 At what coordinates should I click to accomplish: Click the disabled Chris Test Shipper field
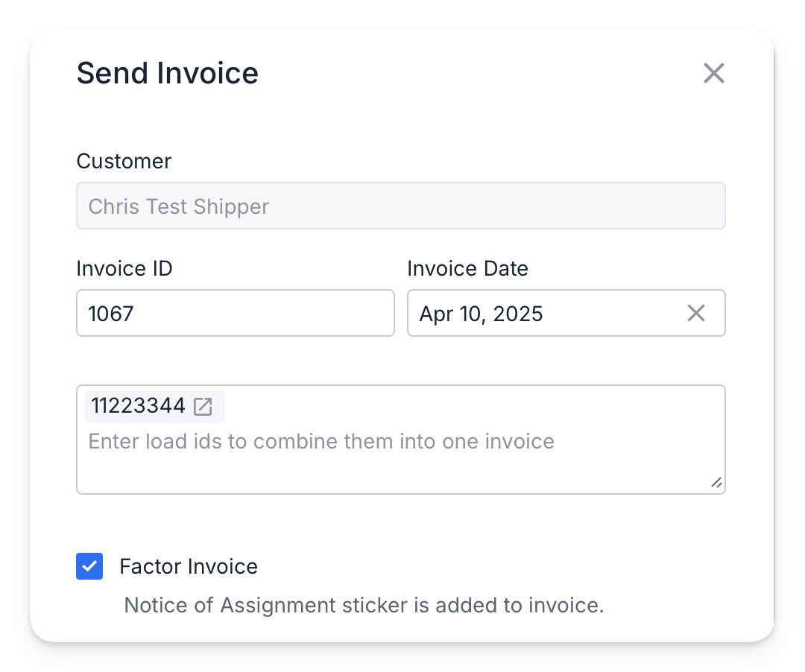400,206
